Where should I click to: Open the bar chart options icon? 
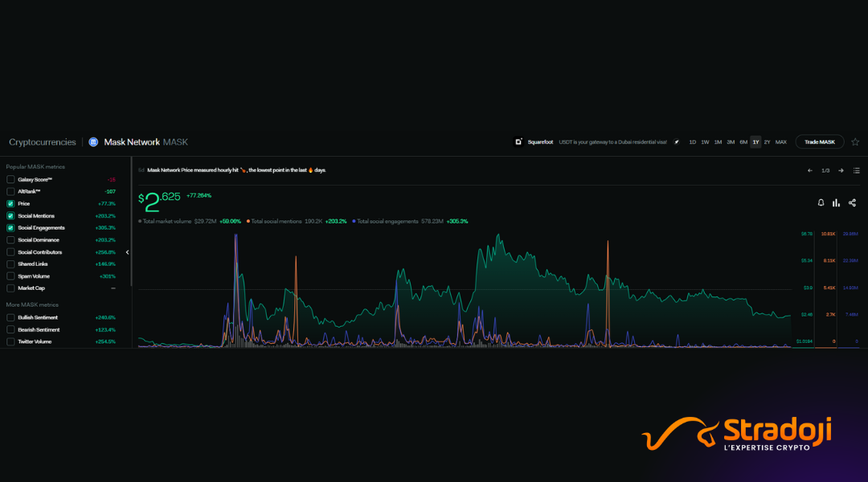coord(836,203)
